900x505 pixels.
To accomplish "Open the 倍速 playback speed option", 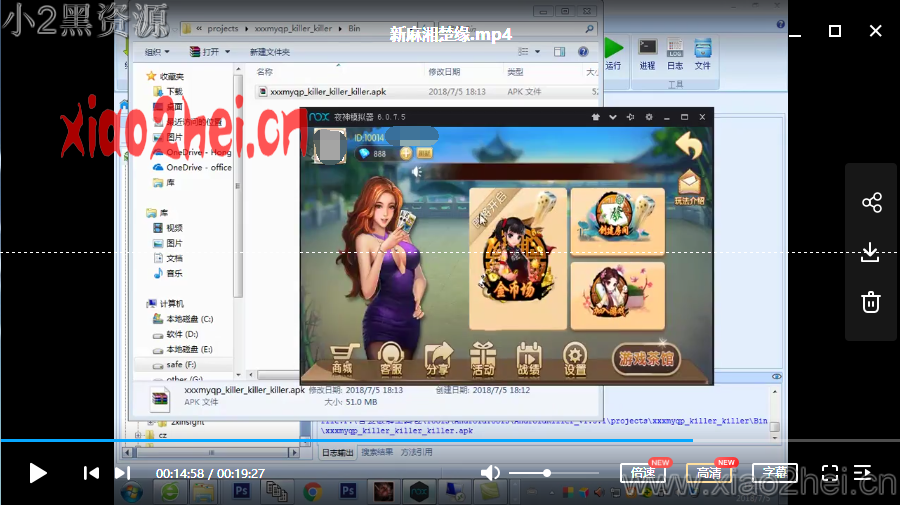I will (643, 473).
